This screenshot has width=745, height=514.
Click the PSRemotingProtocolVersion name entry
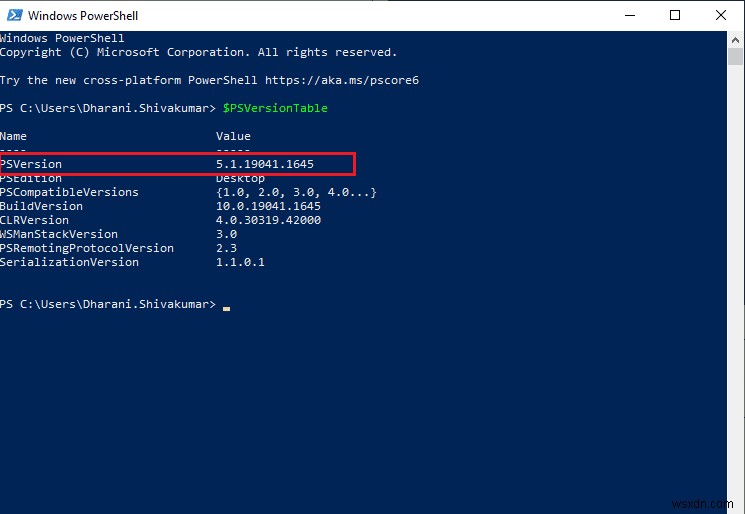click(87, 248)
